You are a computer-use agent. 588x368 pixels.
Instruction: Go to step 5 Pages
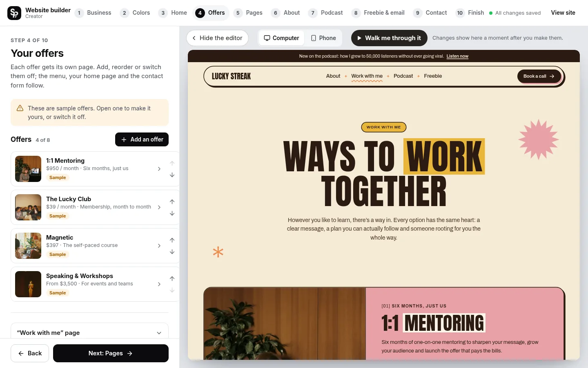tap(249, 13)
